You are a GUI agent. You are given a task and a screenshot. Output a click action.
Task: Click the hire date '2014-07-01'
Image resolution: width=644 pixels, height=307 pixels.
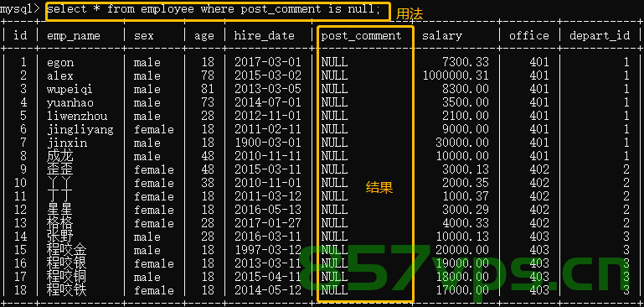(268, 102)
